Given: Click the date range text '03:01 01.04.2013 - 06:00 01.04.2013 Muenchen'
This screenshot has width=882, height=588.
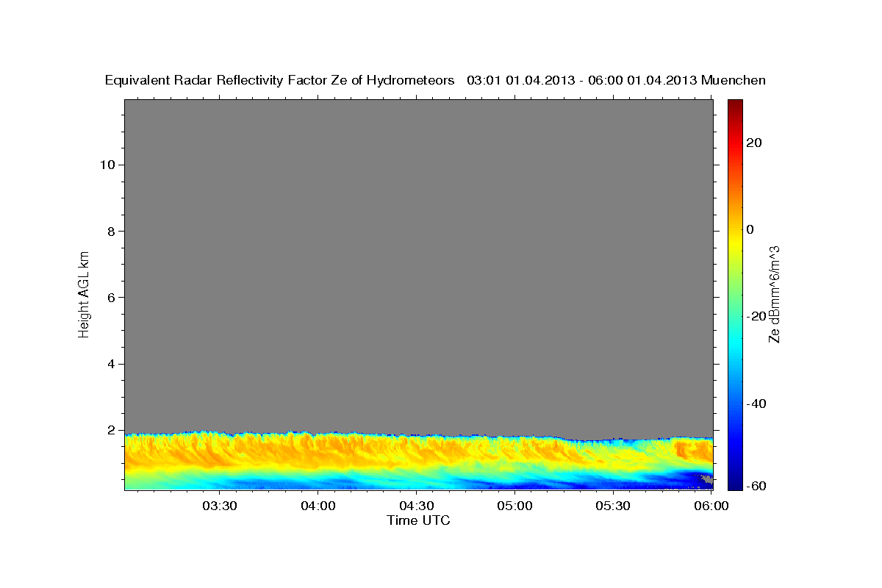Looking at the screenshot, I should click(616, 81).
